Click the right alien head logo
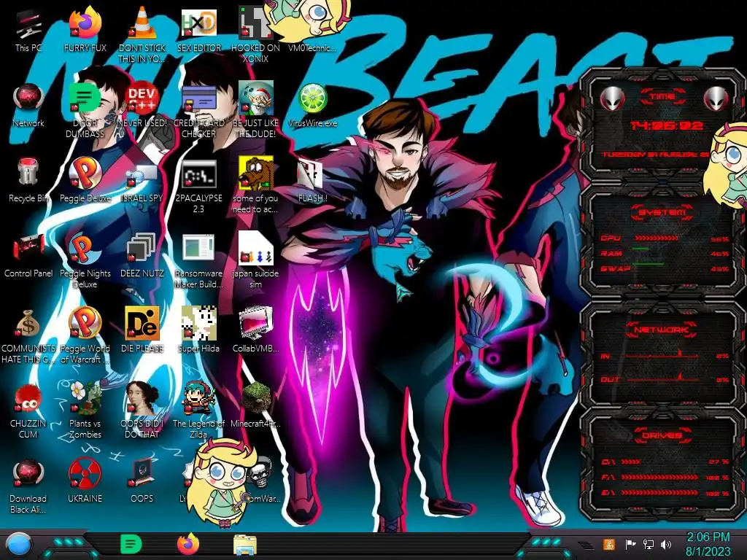This screenshot has width=747, height=560. click(x=716, y=98)
